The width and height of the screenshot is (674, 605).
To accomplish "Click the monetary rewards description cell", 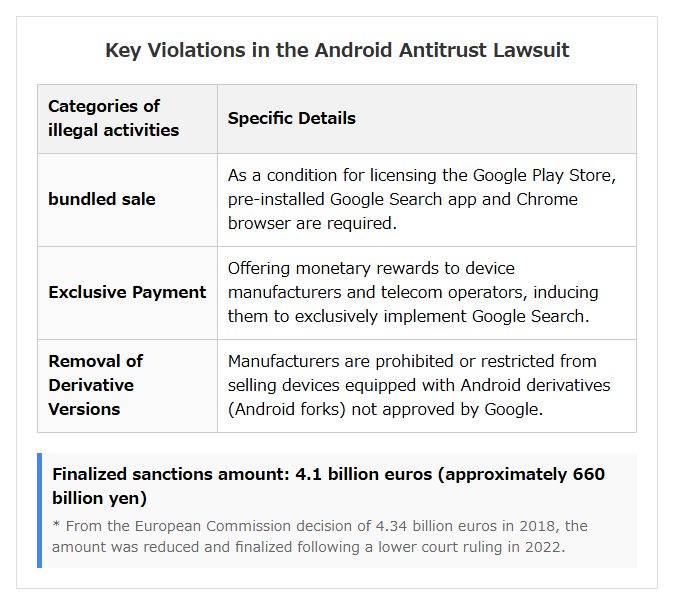I will point(413,292).
